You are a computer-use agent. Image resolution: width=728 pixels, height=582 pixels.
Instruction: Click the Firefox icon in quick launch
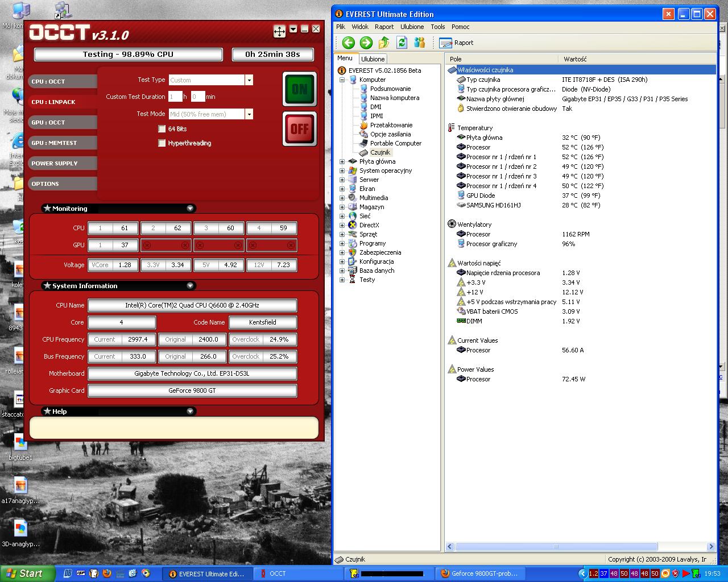point(106,573)
